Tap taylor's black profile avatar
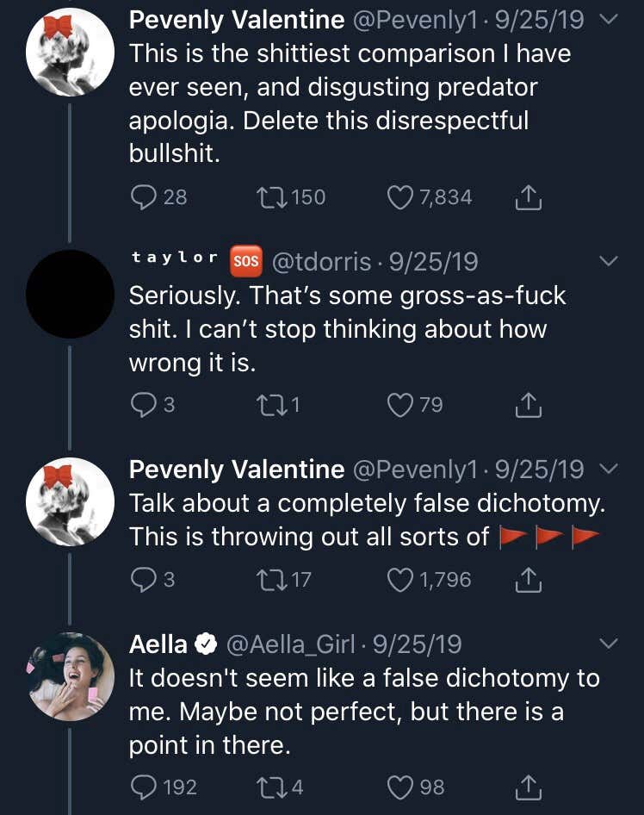 pos(70,294)
